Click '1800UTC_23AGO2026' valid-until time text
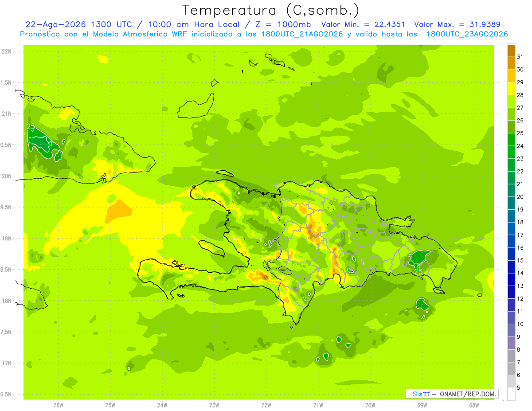 click(x=467, y=34)
